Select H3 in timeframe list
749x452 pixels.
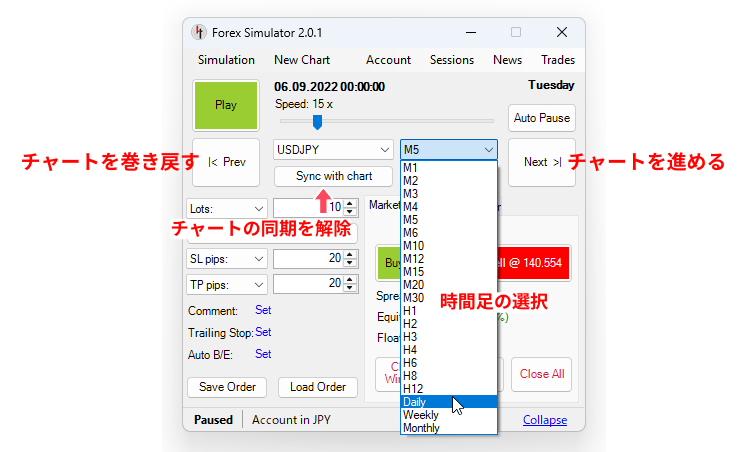(449, 337)
